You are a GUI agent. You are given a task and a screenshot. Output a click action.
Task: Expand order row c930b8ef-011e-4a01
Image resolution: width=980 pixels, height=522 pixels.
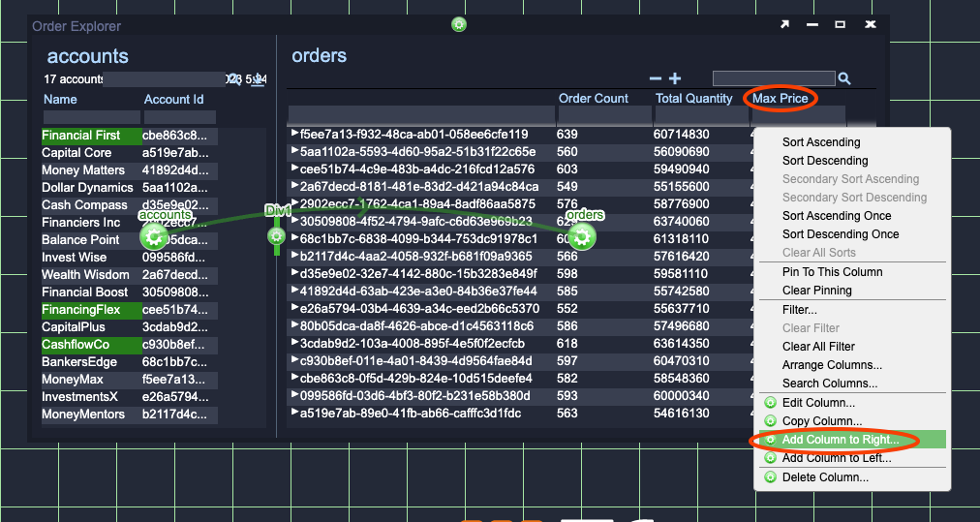click(295, 360)
